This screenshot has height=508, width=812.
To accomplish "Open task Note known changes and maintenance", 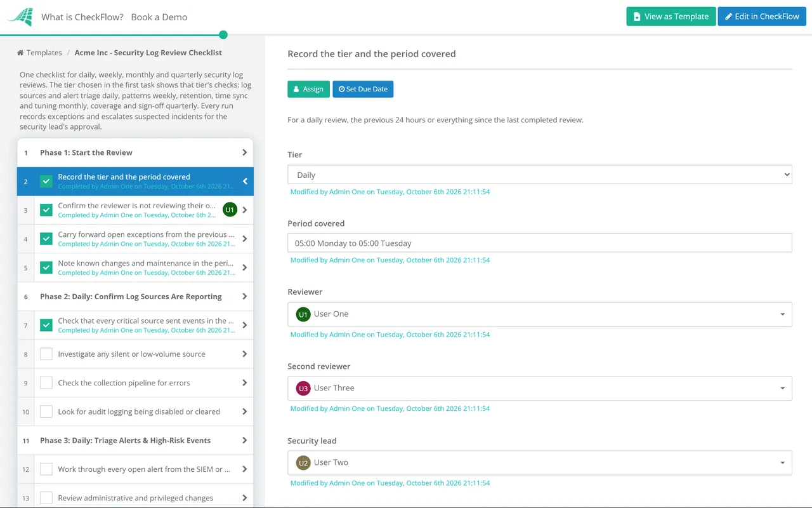I will click(x=135, y=267).
